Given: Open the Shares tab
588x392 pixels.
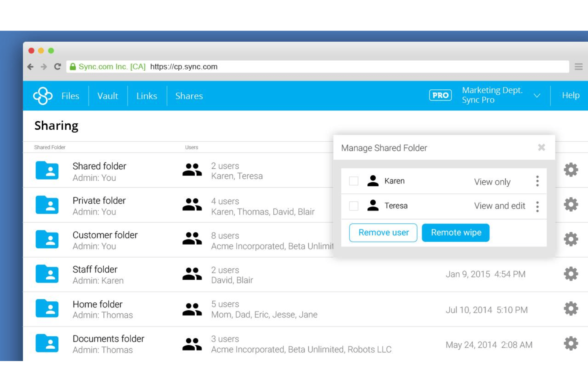Looking at the screenshot, I should pyautogui.click(x=189, y=96).
